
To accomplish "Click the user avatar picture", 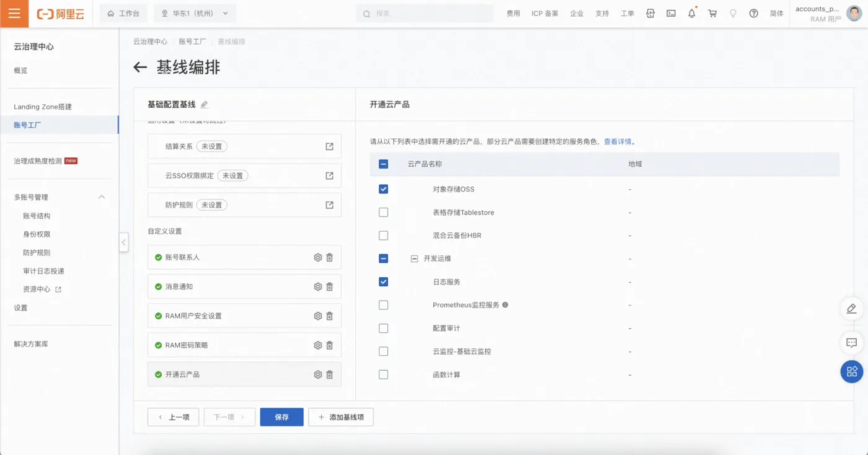I will tap(854, 14).
